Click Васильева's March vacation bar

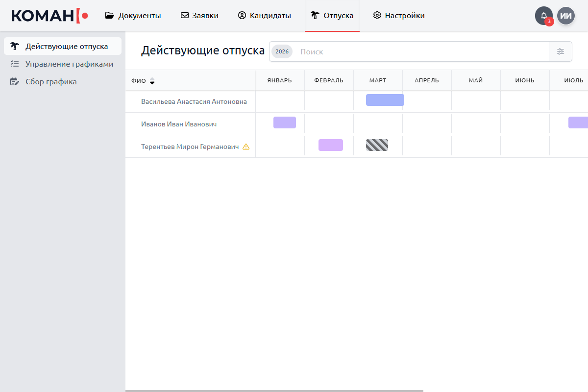point(385,100)
